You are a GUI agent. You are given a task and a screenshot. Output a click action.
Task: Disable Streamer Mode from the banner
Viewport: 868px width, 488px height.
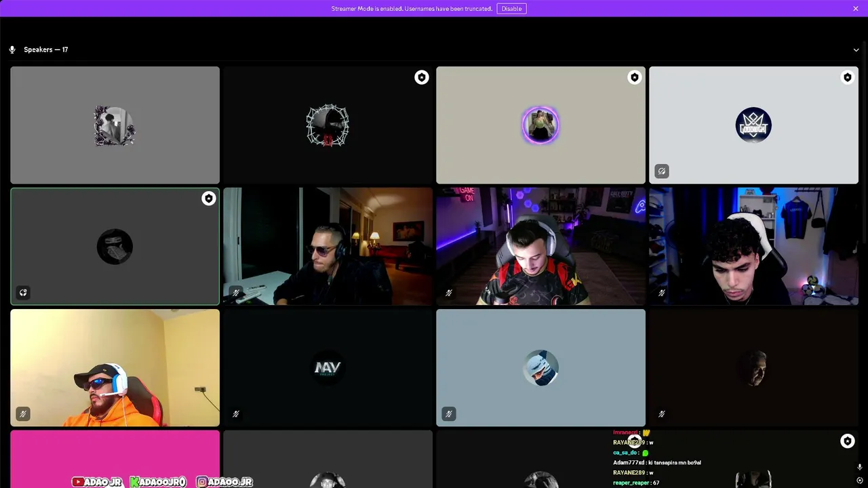tap(511, 8)
